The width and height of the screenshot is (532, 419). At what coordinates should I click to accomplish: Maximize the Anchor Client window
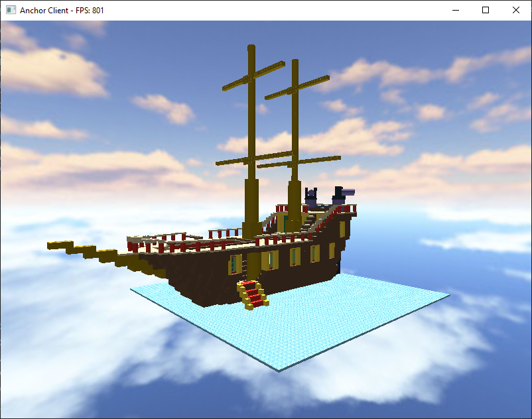pyautogui.click(x=486, y=10)
